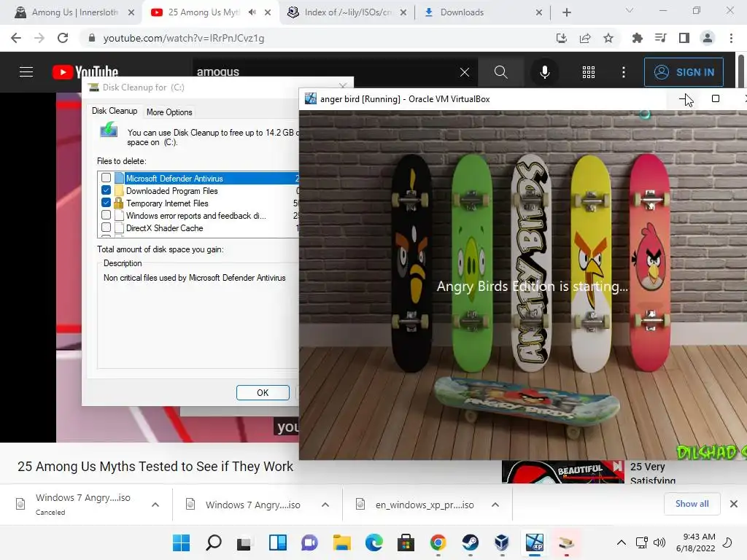Viewport: 747px width, 560px height.
Task: Share this page icon in address bar
Action: pos(585,38)
